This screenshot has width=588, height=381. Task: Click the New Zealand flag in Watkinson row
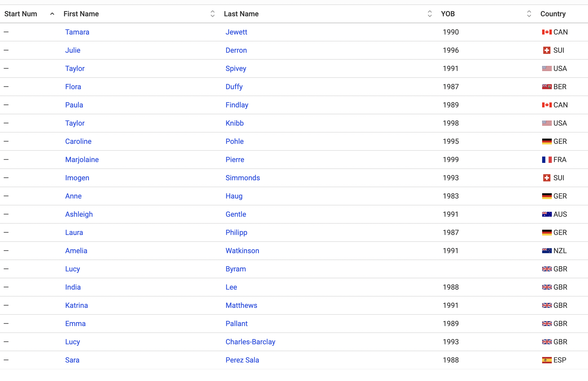pyautogui.click(x=547, y=251)
